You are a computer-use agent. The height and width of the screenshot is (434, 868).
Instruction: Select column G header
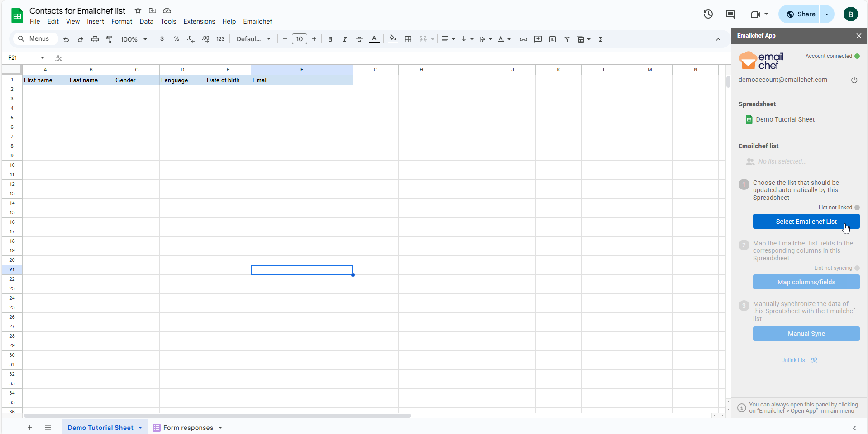[x=376, y=70]
